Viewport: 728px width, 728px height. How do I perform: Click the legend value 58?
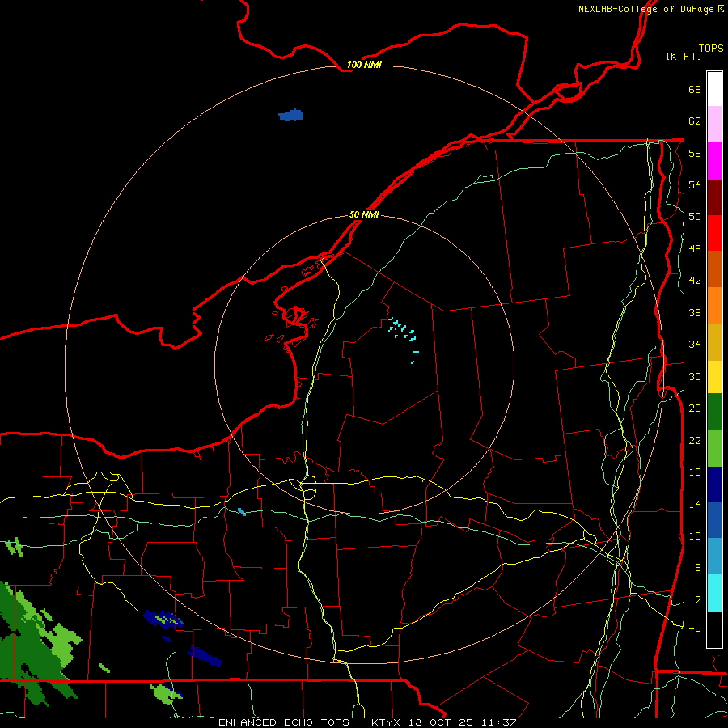click(695, 153)
